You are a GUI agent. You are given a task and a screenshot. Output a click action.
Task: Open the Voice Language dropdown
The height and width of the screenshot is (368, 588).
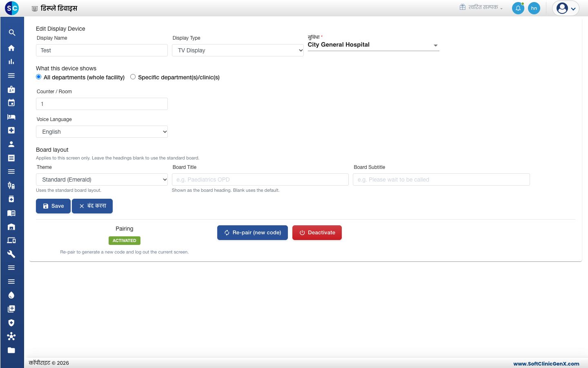click(102, 132)
